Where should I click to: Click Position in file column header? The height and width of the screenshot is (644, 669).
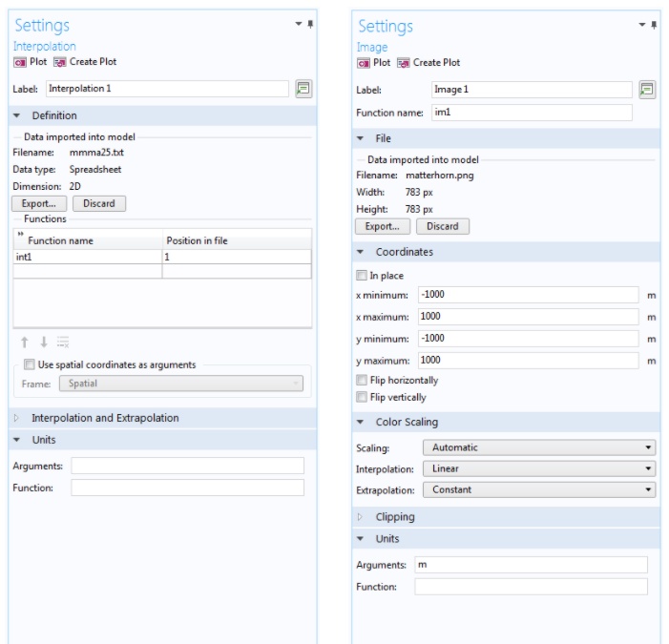(237, 240)
